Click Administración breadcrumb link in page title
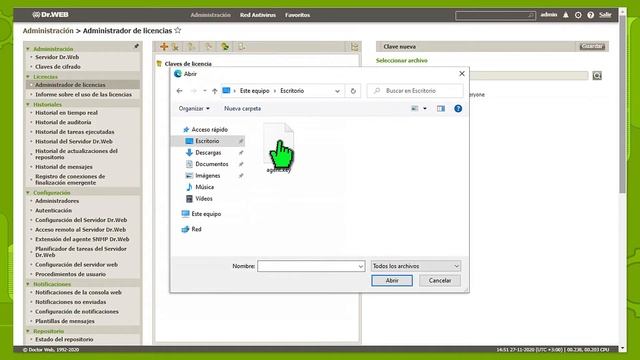The height and width of the screenshot is (360, 640). 48,31
